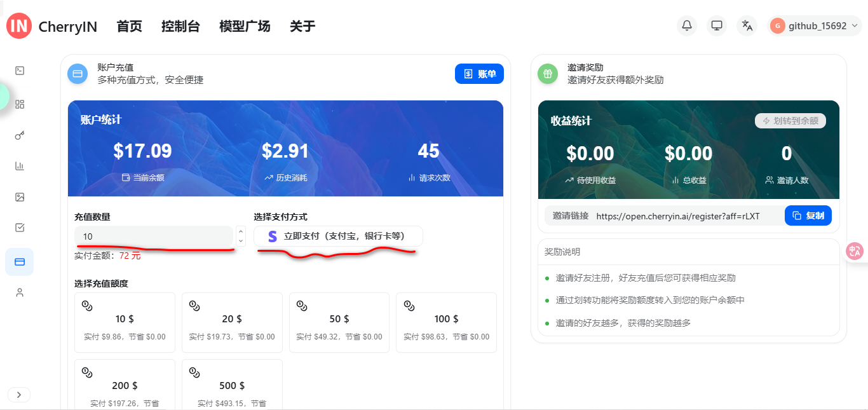Click the $2.91 历史消耗 value
The width and height of the screenshot is (868, 410).
(285, 151)
